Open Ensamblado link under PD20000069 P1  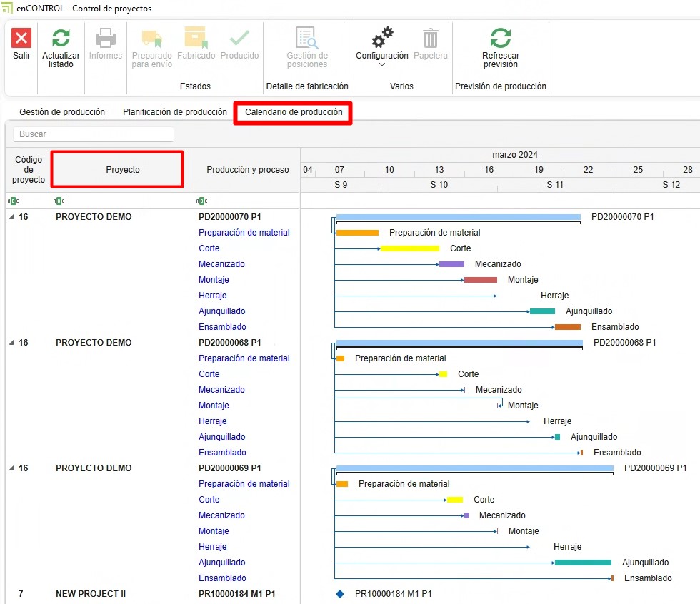click(222, 578)
